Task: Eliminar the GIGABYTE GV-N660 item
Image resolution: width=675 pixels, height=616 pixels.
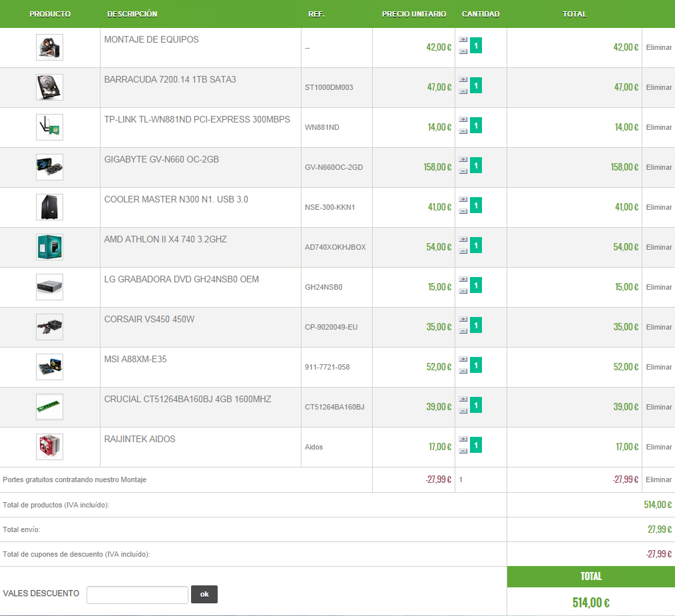Action: [x=658, y=167]
